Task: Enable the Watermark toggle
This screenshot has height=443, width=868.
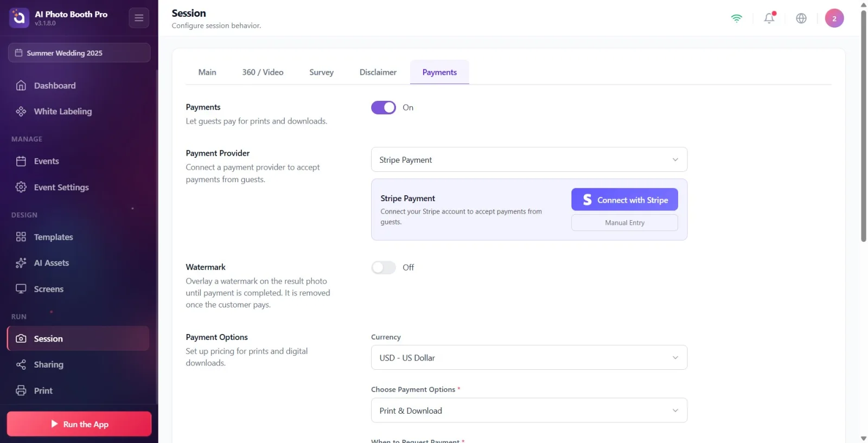Action: click(384, 267)
